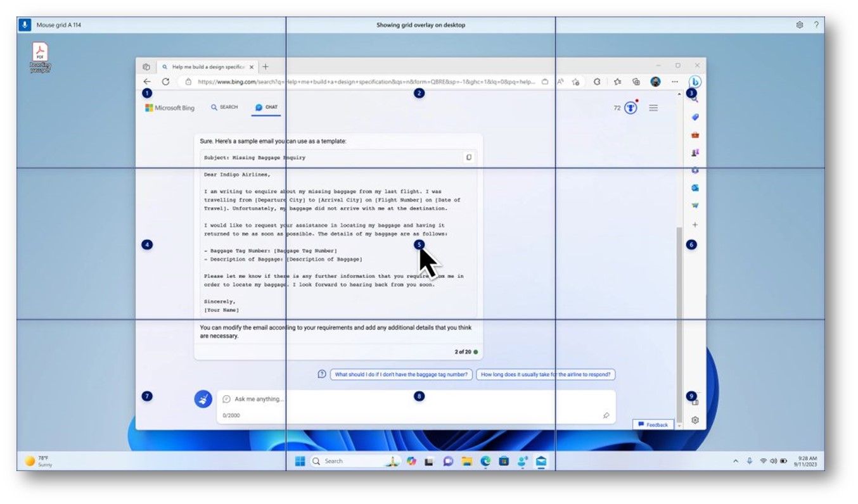The width and height of the screenshot is (858, 504).
Task: Open the Bing hamburger menu
Action: click(653, 108)
